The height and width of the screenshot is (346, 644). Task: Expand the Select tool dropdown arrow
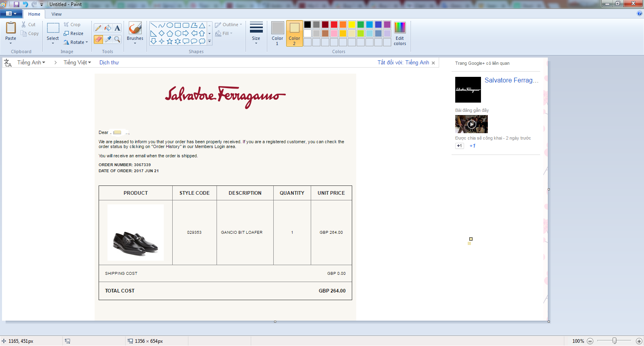53,43
